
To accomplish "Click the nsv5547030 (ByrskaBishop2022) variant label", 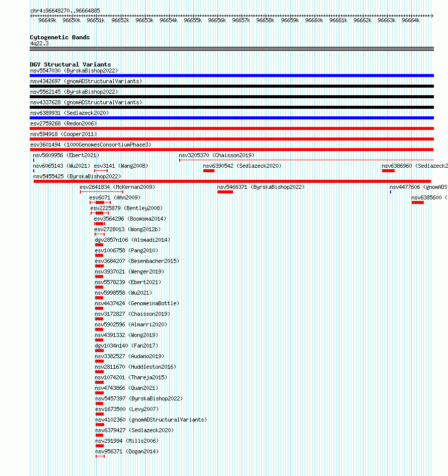I will (73, 71).
